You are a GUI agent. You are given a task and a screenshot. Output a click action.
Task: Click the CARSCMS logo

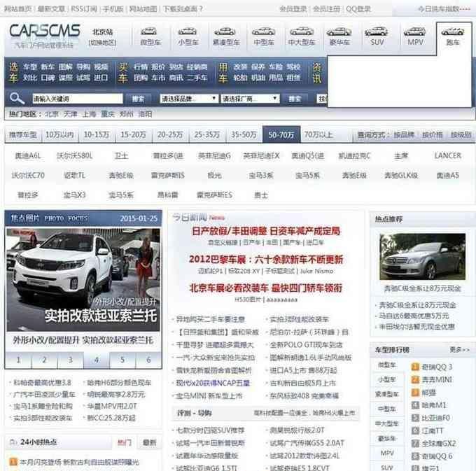pos(45,31)
